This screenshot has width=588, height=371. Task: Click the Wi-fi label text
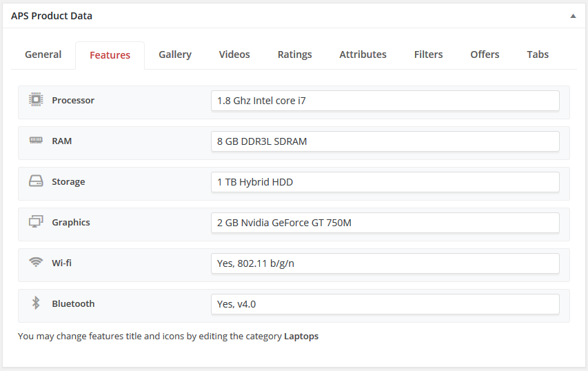click(x=61, y=263)
